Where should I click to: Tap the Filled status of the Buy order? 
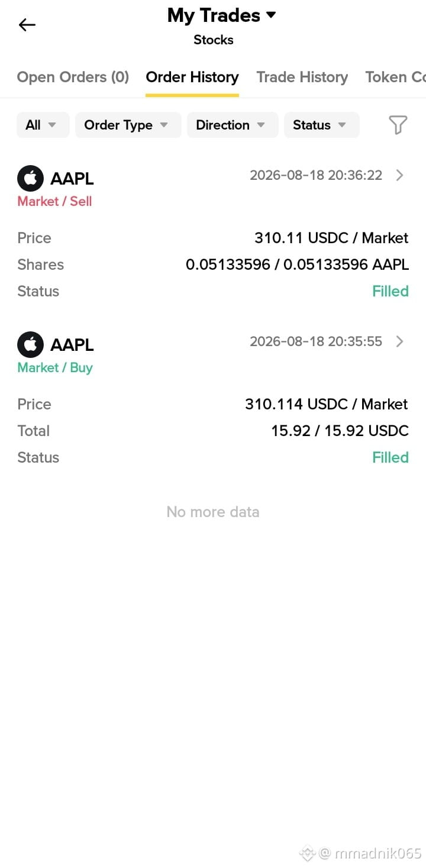[390, 457]
